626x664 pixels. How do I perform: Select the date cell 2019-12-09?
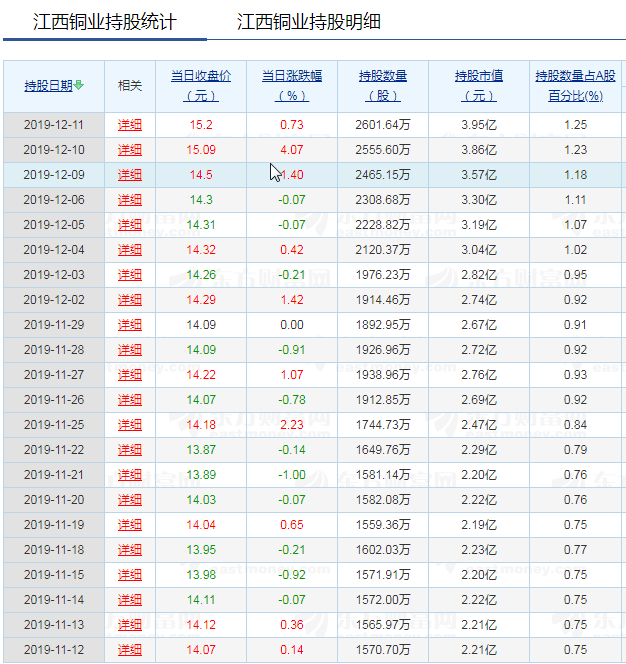tap(54, 175)
